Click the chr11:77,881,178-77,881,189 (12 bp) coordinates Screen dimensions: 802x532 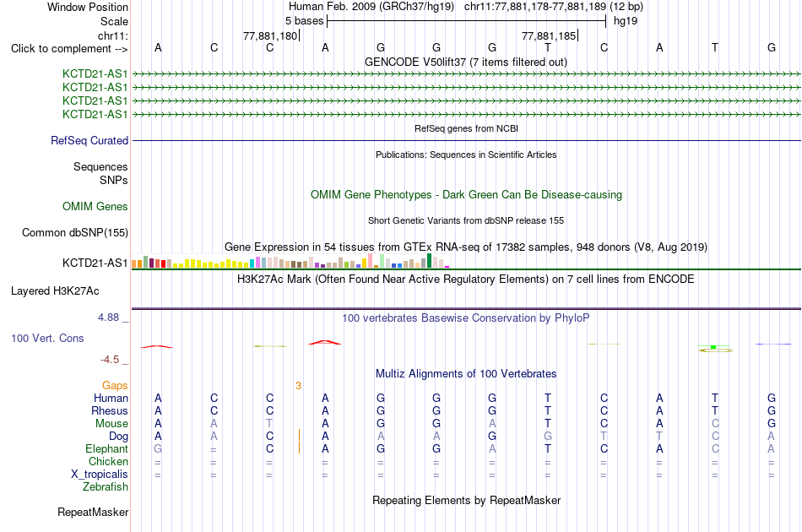(554, 7)
